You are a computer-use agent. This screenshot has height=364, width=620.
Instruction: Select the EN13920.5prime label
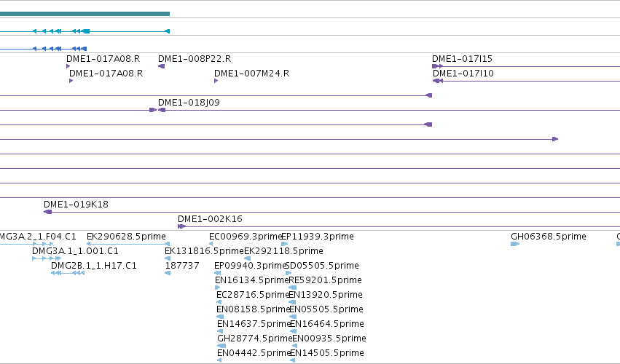coord(326,296)
